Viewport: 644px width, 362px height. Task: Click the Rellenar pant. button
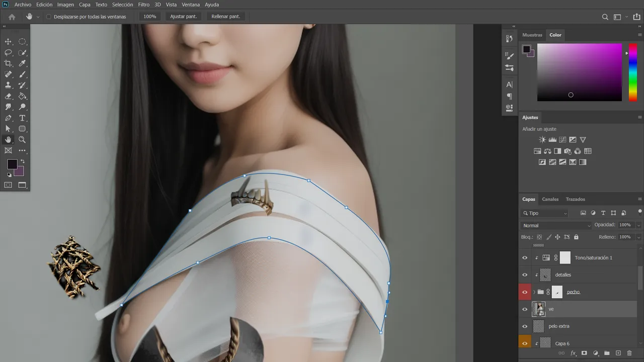click(225, 17)
